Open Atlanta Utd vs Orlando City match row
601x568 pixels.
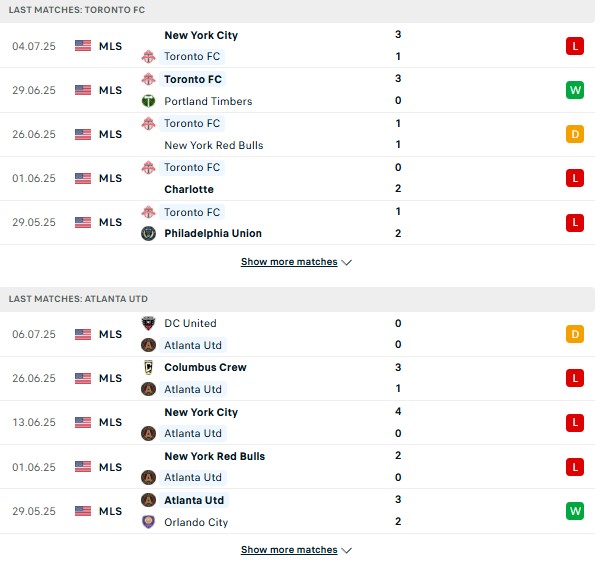click(x=300, y=511)
